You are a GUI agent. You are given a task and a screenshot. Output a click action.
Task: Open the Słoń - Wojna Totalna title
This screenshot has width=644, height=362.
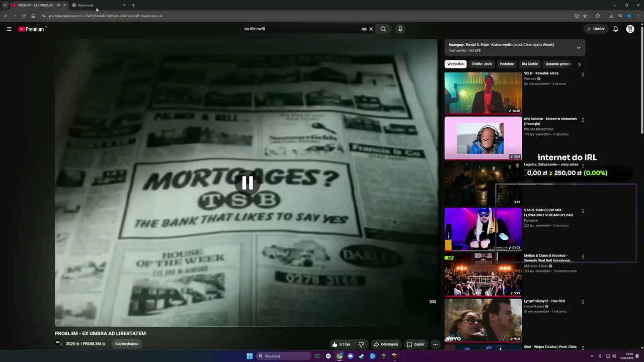[x=550, y=347]
